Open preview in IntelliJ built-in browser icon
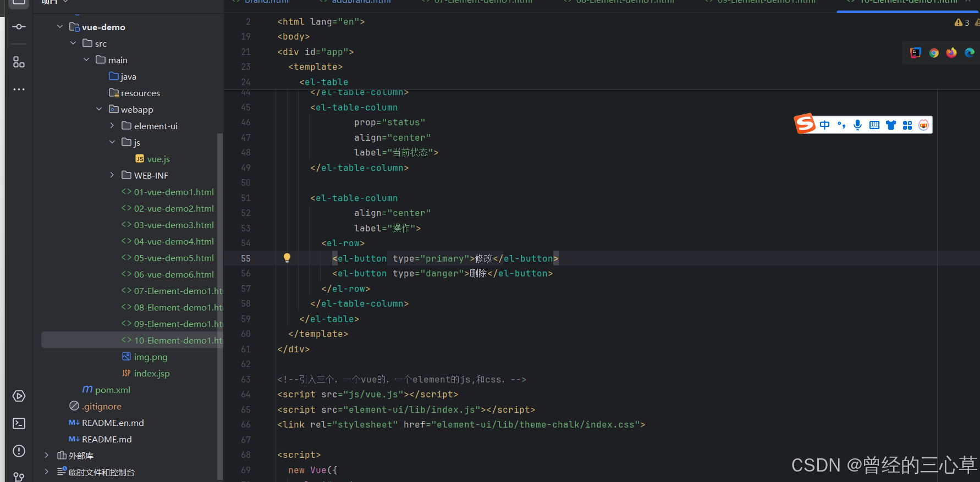 tap(916, 53)
